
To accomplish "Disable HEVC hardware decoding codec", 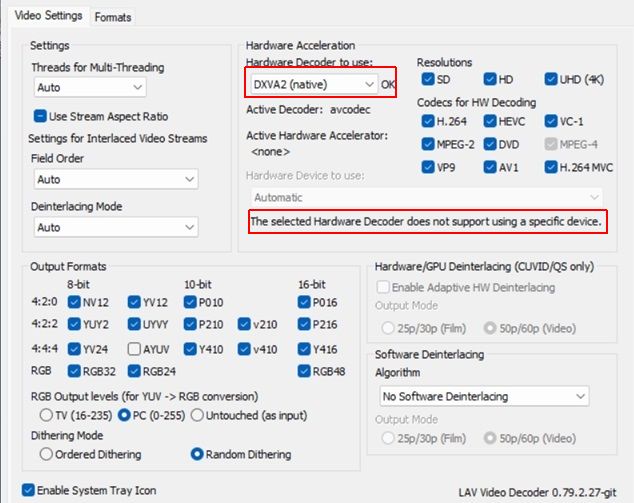I will tap(490, 121).
